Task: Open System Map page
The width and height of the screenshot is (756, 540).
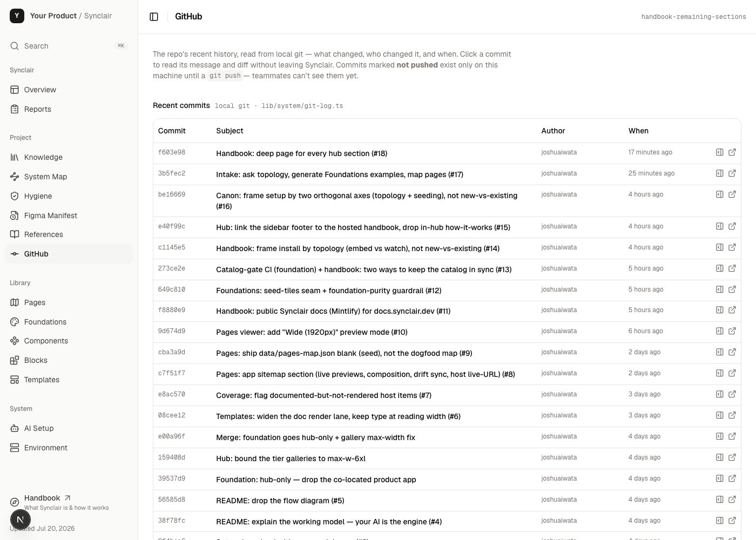Action: pos(69,177)
